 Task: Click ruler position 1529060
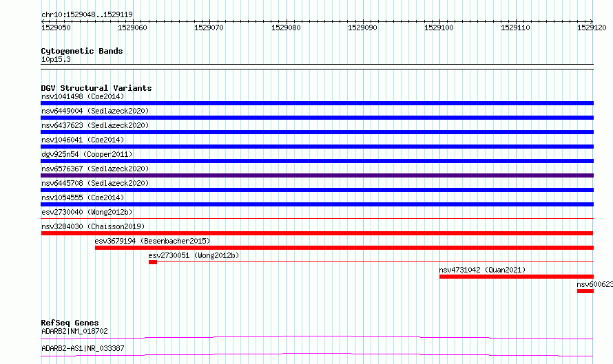[132, 28]
